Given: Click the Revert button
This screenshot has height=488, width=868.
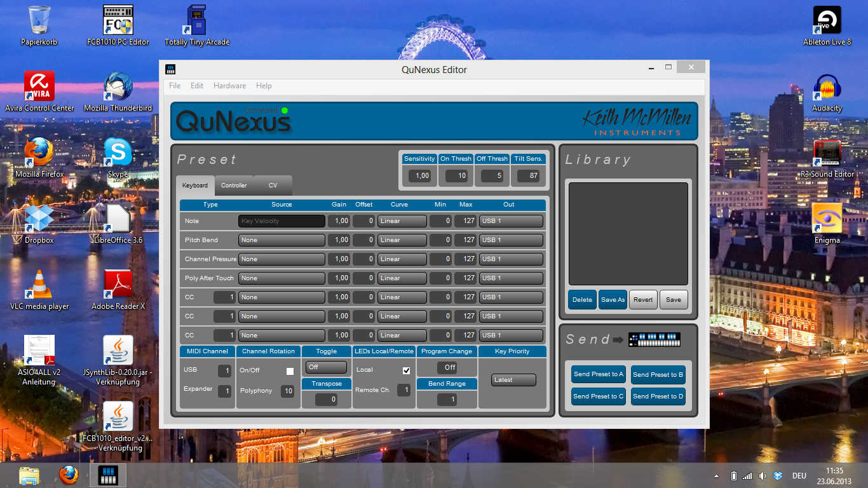Looking at the screenshot, I should point(643,300).
